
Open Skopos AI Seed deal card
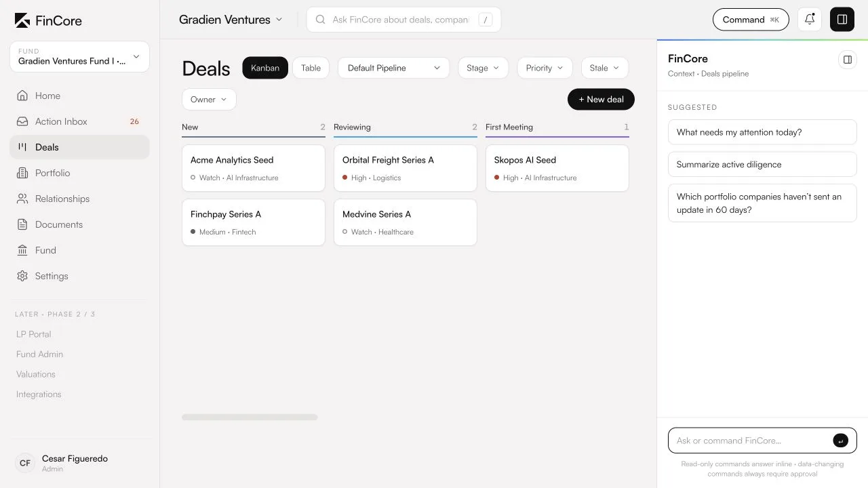pyautogui.click(x=557, y=168)
